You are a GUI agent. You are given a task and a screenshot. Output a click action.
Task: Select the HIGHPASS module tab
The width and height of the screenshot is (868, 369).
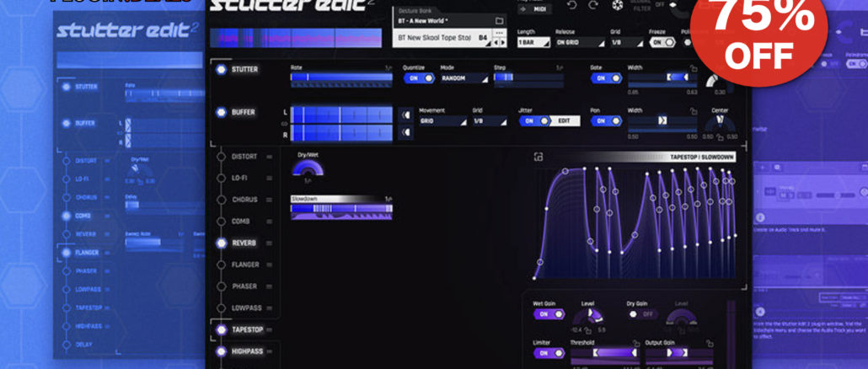[x=247, y=351]
